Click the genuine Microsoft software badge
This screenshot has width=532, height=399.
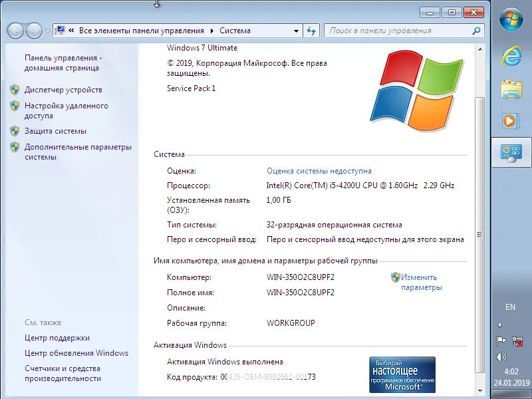tap(402, 374)
